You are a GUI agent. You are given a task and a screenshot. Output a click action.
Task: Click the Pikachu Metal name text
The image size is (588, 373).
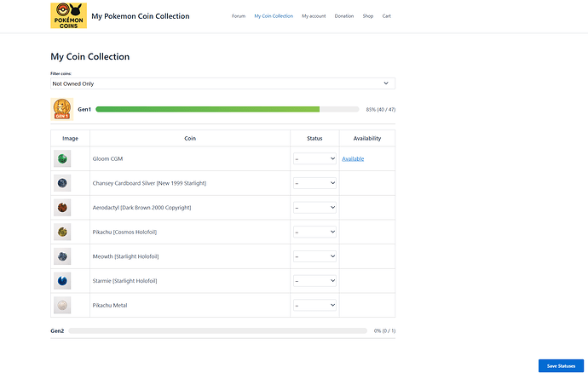click(110, 305)
